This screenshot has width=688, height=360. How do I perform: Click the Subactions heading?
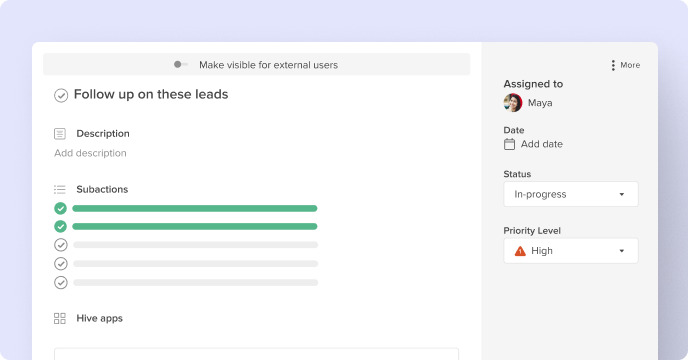tap(102, 189)
